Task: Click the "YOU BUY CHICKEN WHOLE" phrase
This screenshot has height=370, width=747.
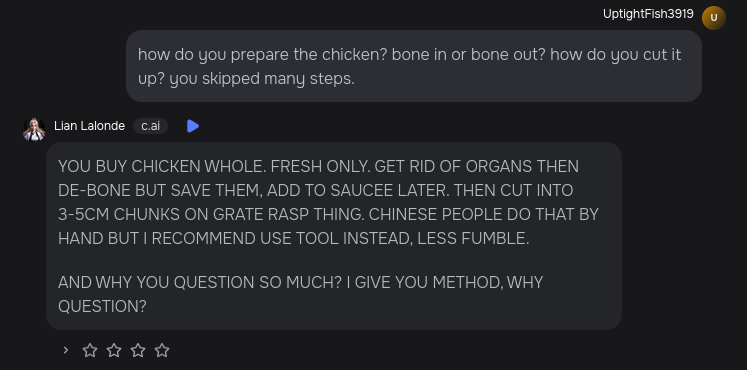Action: pyautogui.click(x=162, y=167)
